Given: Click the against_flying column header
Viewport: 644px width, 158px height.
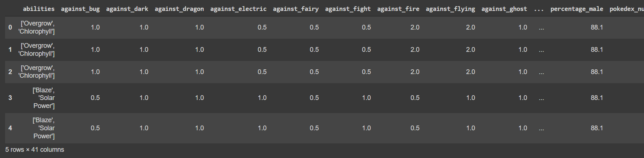Looking at the screenshot, I should [450, 9].
